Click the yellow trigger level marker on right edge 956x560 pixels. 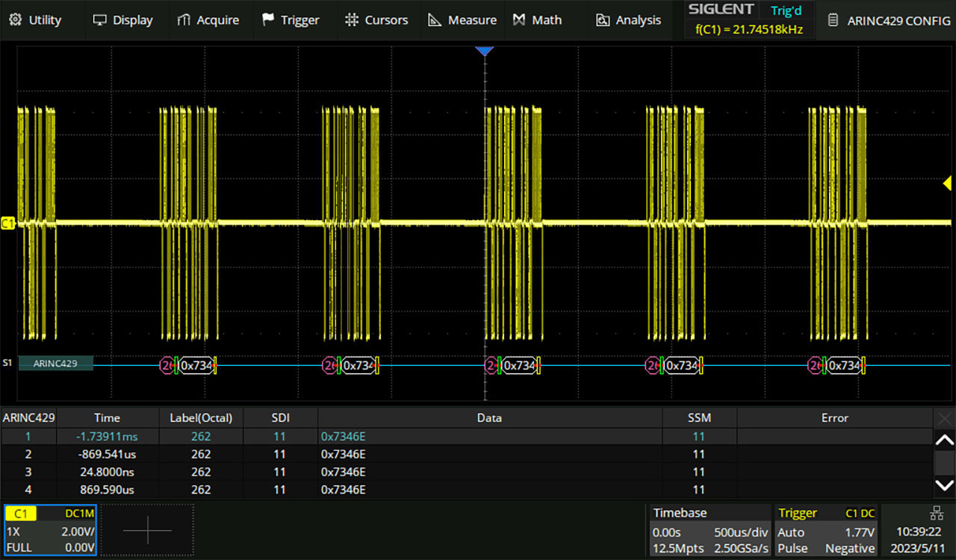[x=947, y=184]
